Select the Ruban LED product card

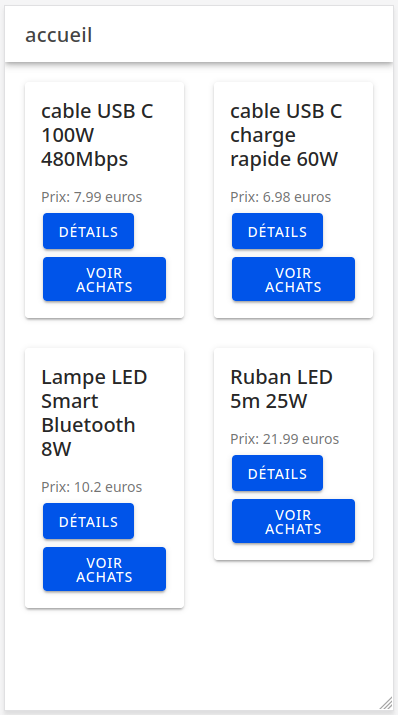(293, 454)
